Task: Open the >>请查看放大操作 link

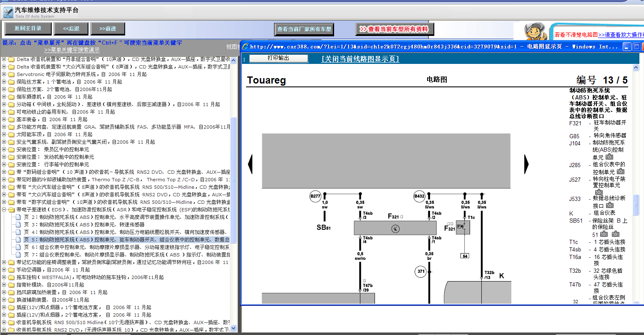Action: pos(621,35)
